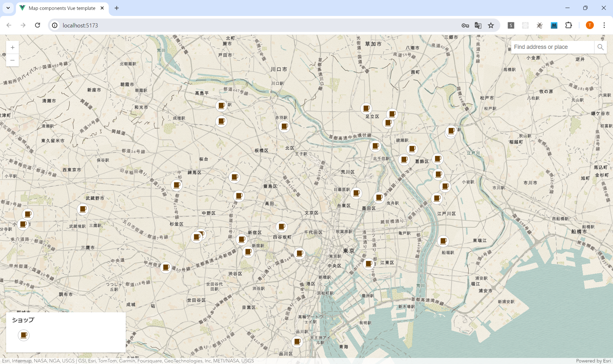Viewport: 613px width, 364px height.
Task: Open the coffee marker near 品川駅
Action: (297, 341)
